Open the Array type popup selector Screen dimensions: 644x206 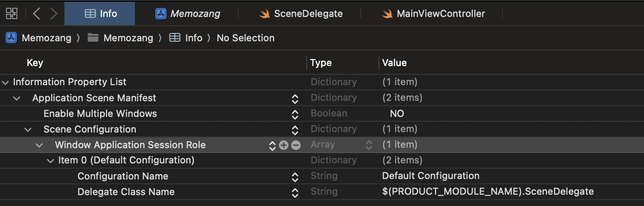click(x=369, y=145)
